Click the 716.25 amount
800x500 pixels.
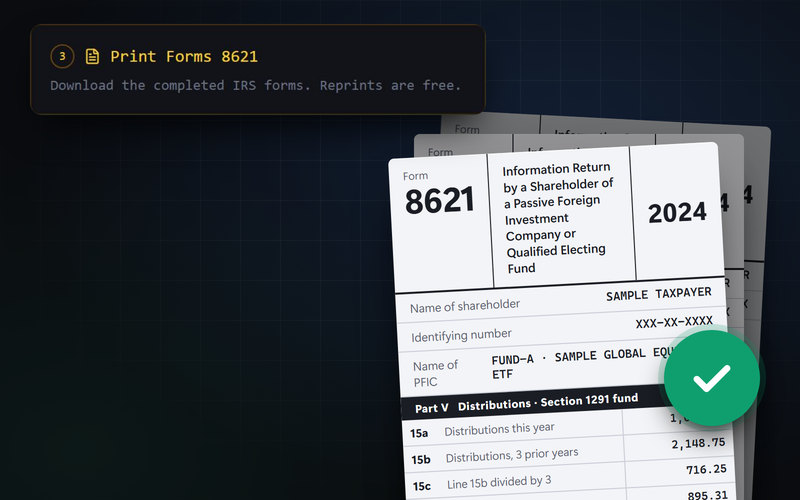[x=706, y=469]
